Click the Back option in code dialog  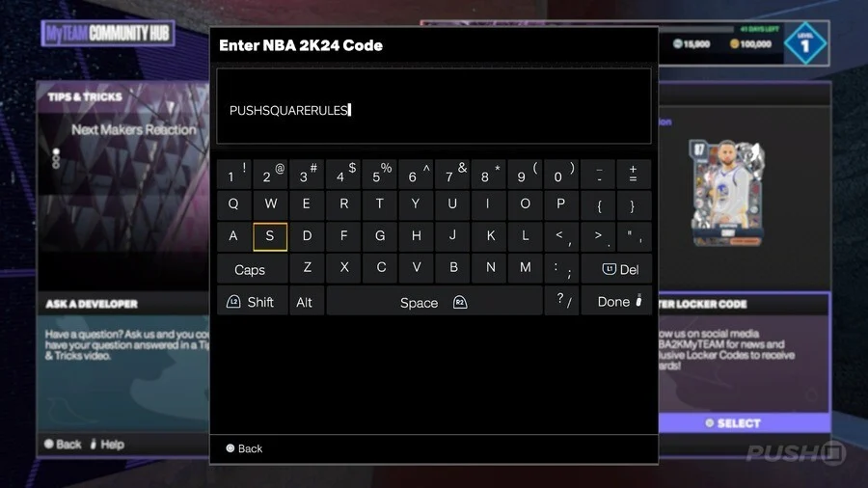click(244, 448)
